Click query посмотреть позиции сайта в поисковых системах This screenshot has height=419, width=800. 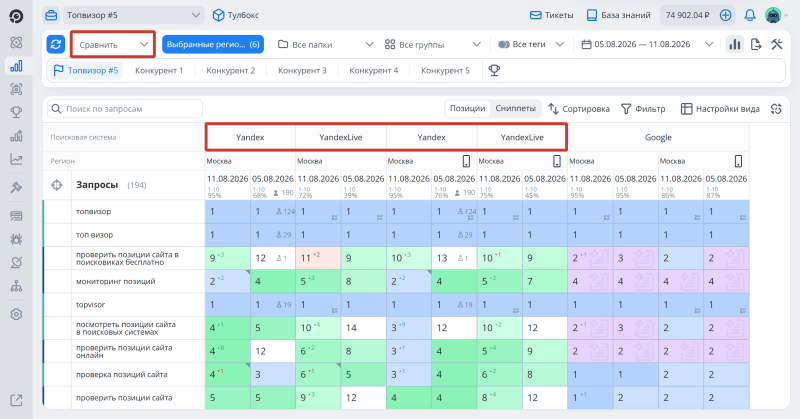126,328
